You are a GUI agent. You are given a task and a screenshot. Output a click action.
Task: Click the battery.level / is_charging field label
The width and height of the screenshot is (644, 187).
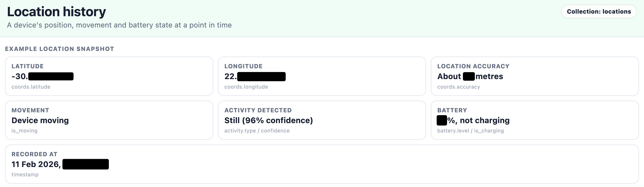471,131
